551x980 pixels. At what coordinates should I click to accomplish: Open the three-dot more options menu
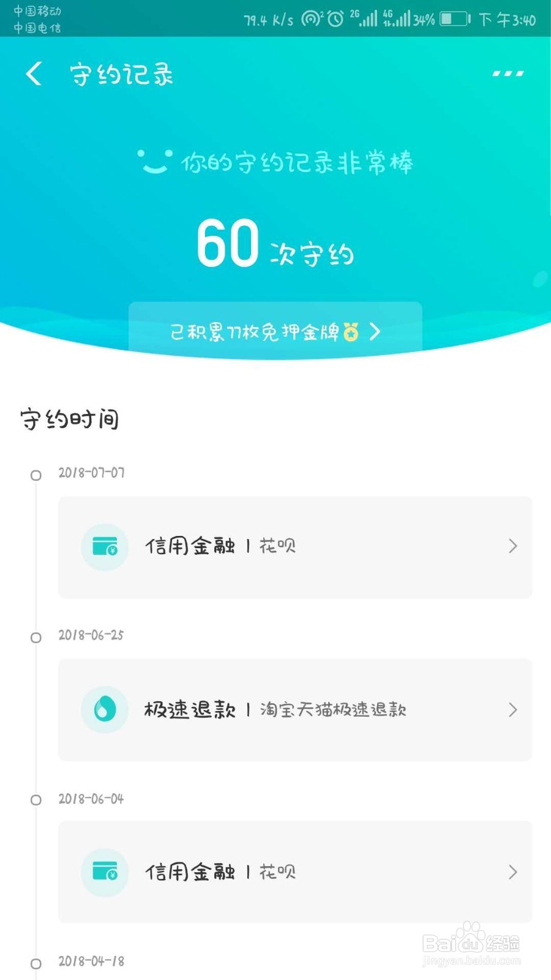pos(508,73)
